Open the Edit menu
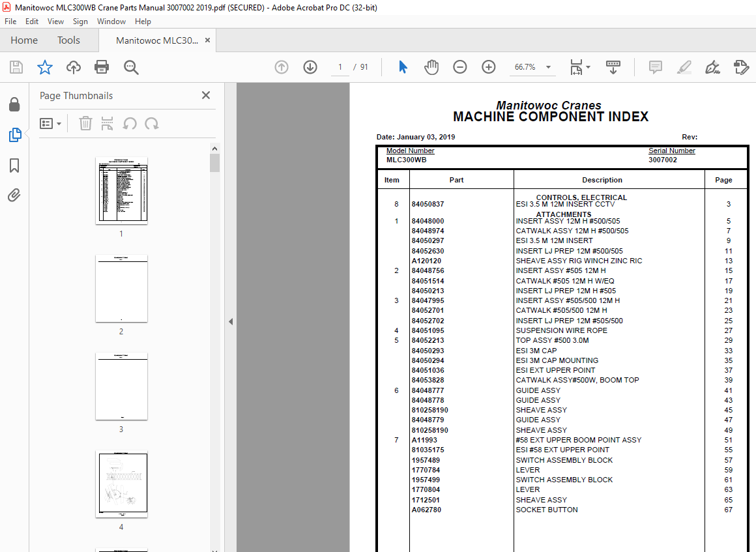Screen dimensions: 756x552 [32, 22]
